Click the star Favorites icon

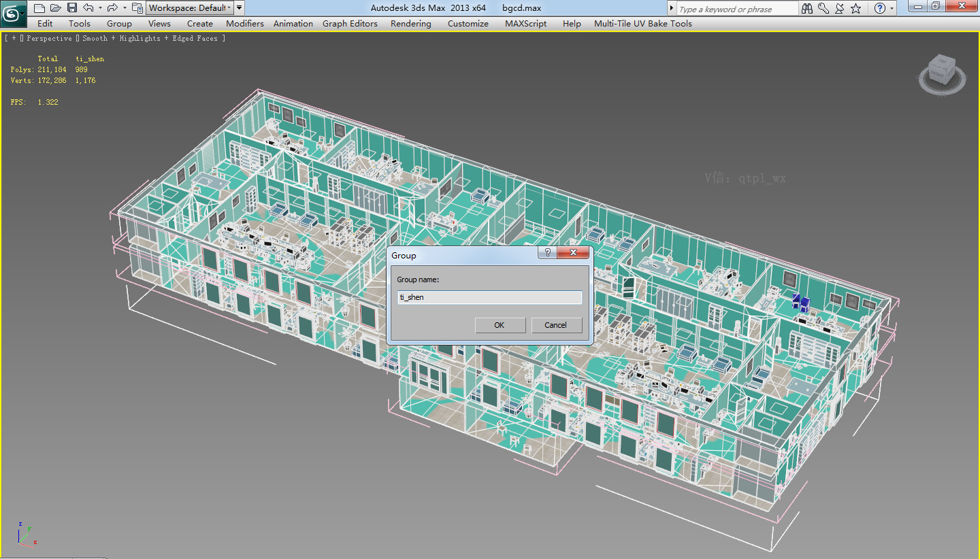pos(856,8)
